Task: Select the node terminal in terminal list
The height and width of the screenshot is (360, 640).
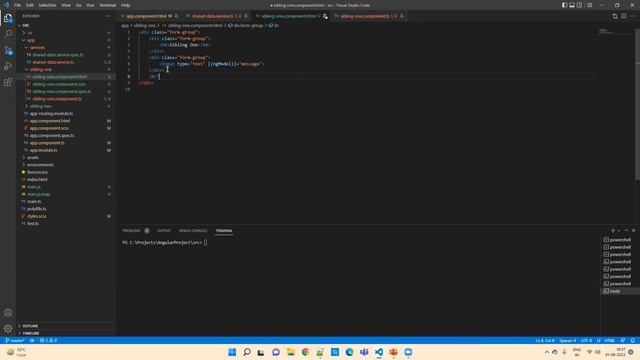Action: click(620, 291)
